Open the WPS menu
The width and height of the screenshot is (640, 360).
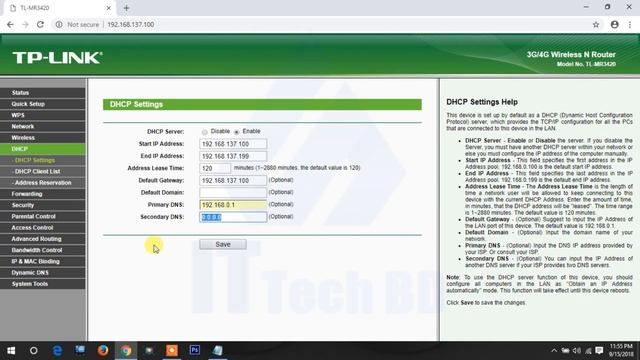click(43, 115)
